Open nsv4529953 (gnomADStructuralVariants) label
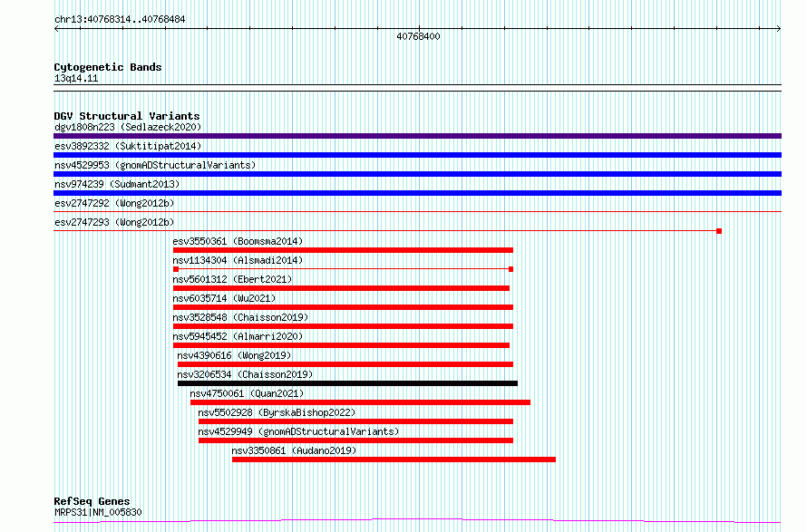The height and width of the screenshot is (532, 807). click(x=155, y=165)
